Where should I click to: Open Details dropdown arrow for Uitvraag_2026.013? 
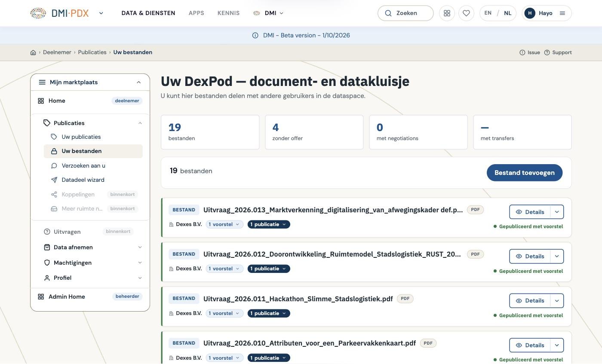[x=557, y=212]
